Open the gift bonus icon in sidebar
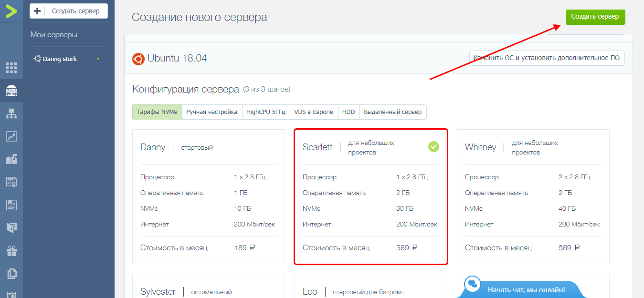The image size is (644, 298). [x=11, y=250]
